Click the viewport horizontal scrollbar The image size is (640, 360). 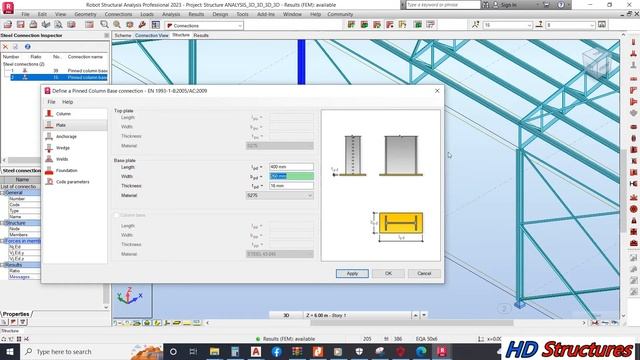(x=411, y=323)
